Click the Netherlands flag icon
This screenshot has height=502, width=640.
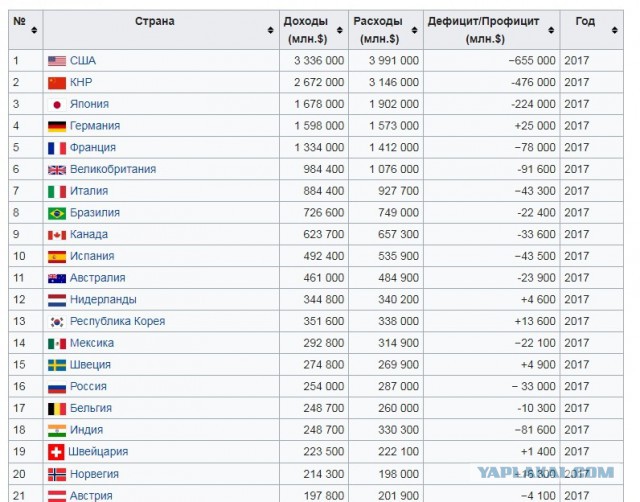coord(57,300)
